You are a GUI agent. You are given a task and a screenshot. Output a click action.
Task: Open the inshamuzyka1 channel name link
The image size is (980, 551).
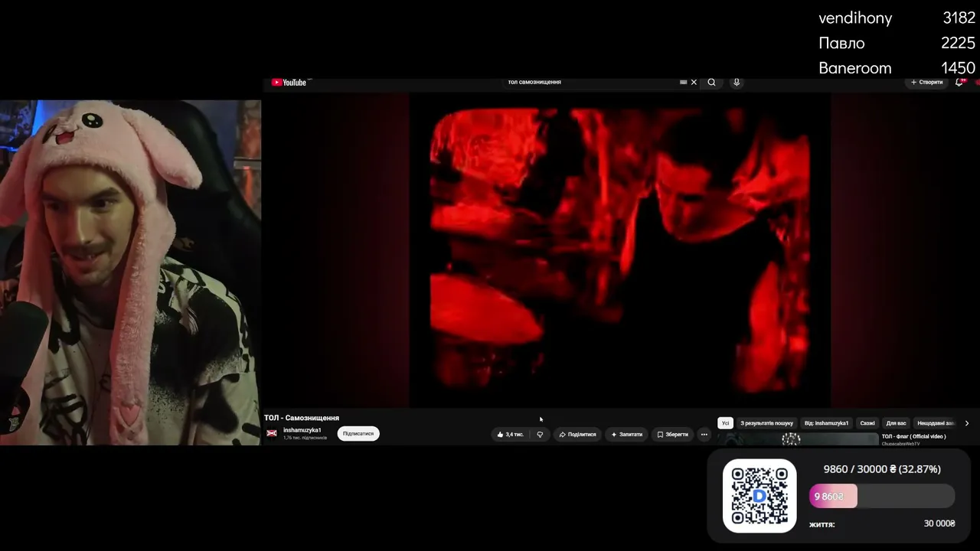302,430
